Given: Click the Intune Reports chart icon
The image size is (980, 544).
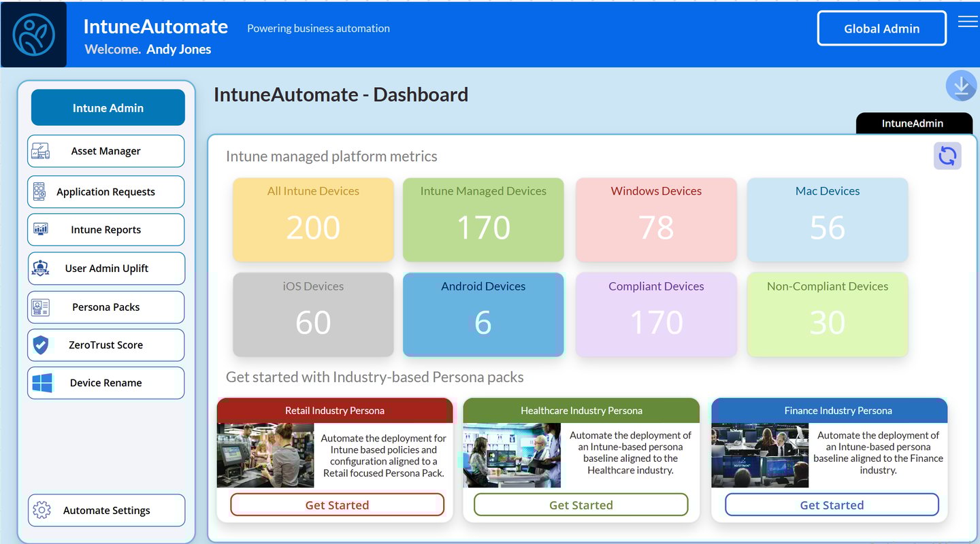Looking at the screenshot, I should pyautogui.click(x=41, y=229).
